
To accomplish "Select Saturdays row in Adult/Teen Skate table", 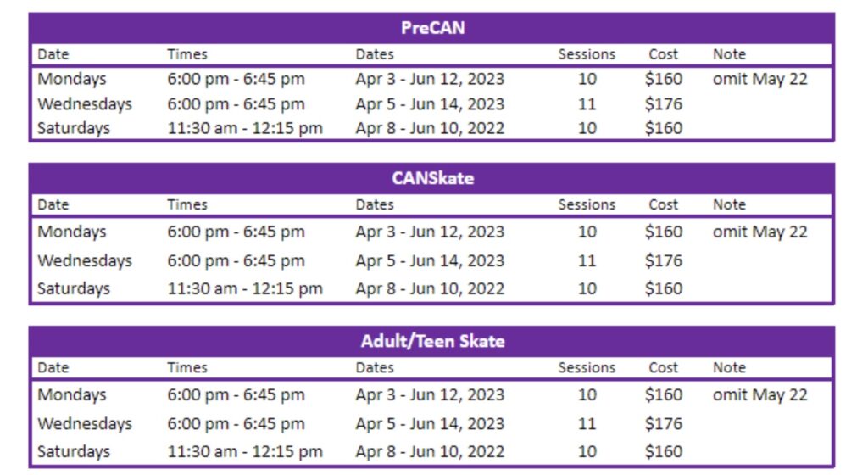I will pos(432,451).
